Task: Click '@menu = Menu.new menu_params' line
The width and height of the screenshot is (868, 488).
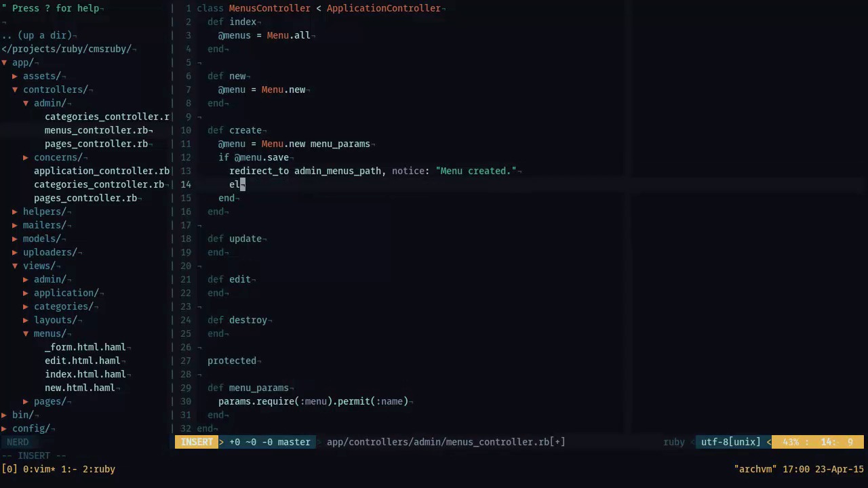Action: pos(294,144)
